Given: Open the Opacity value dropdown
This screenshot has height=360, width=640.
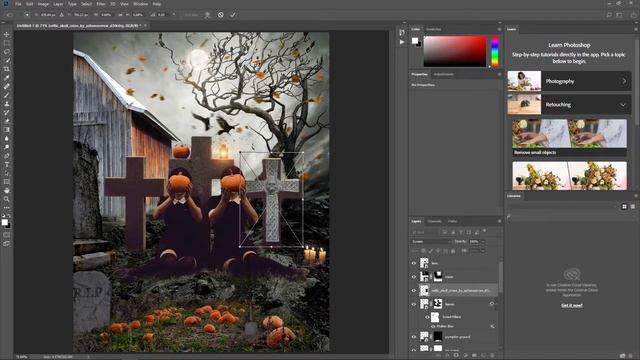Looking at the screenshot, I should pos(483,242).
